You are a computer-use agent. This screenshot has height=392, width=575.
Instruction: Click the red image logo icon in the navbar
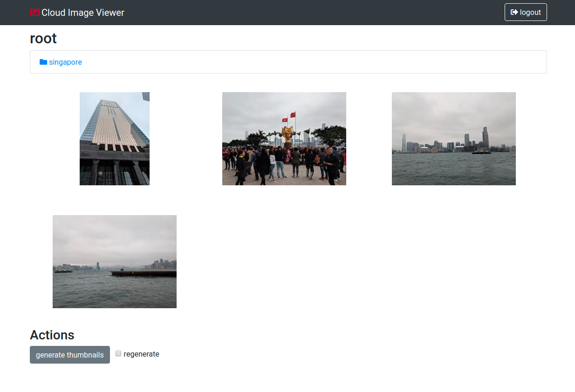(x=34, y=12)
